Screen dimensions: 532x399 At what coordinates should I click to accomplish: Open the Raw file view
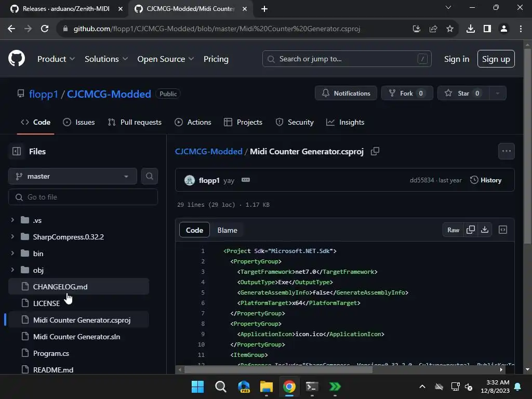coord(453,230)
